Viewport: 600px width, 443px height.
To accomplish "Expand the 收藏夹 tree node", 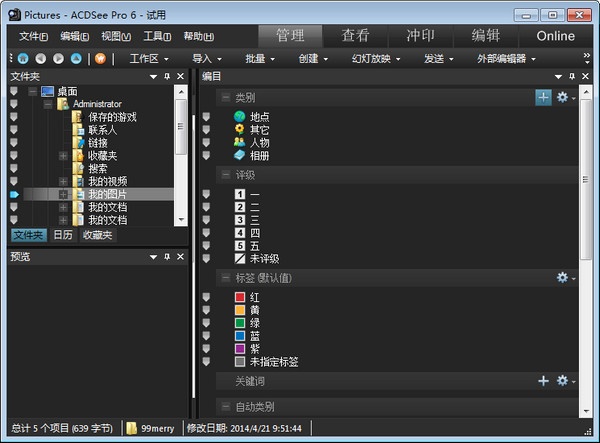I will click(63, 156).
